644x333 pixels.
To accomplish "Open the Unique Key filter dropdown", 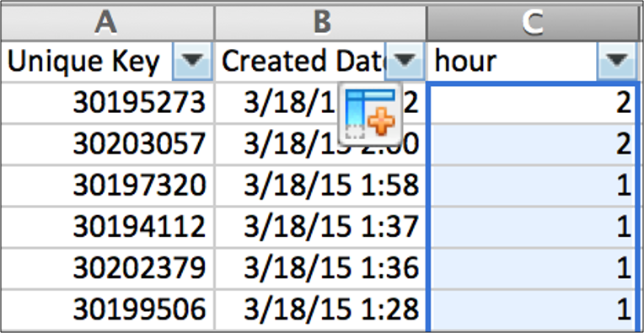I will tap(192, 61).
